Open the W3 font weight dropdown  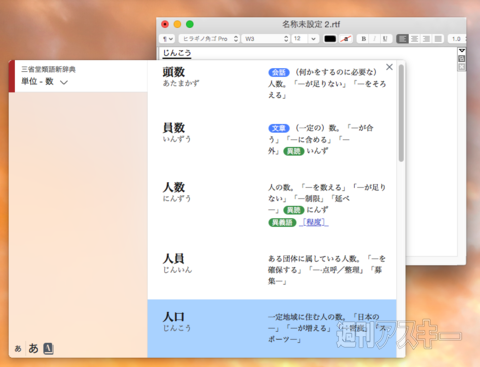tap(266, 39)
